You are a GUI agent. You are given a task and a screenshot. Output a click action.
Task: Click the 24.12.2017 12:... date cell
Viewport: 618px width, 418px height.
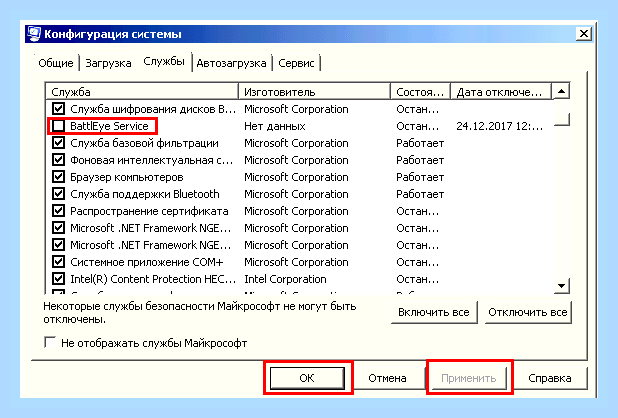tap(499, 126)
